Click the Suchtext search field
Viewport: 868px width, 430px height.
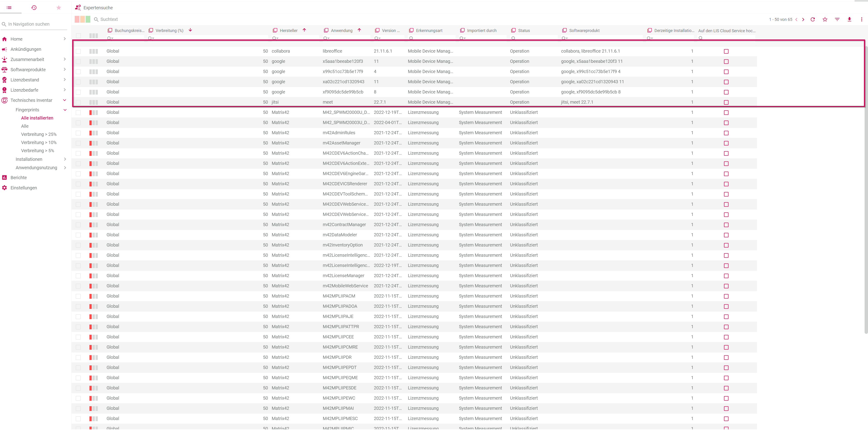(109, 20)
